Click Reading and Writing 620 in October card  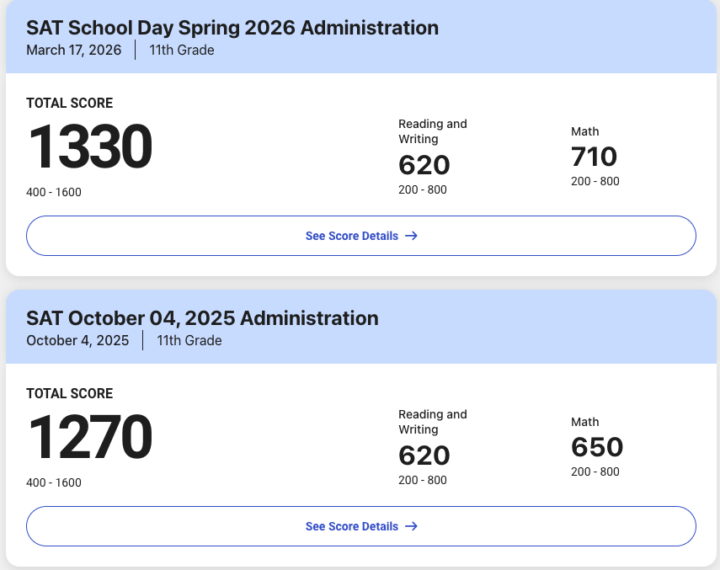point(424,455)
